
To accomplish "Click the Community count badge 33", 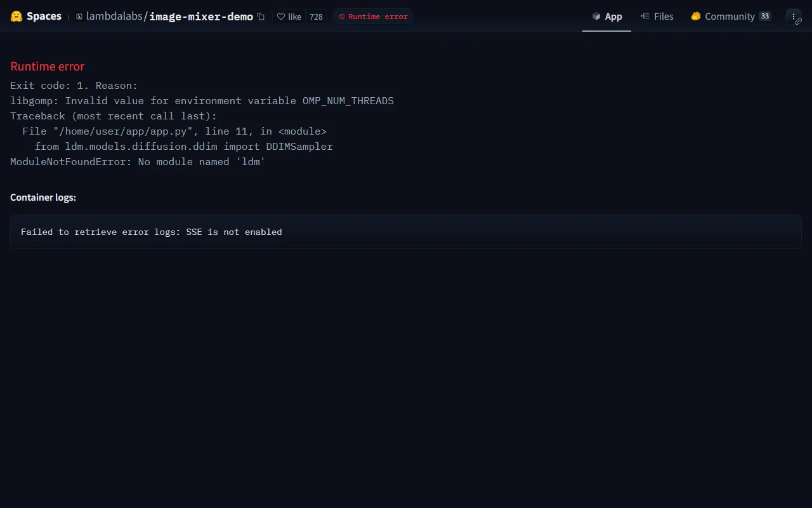I will [x=764, y=17].
